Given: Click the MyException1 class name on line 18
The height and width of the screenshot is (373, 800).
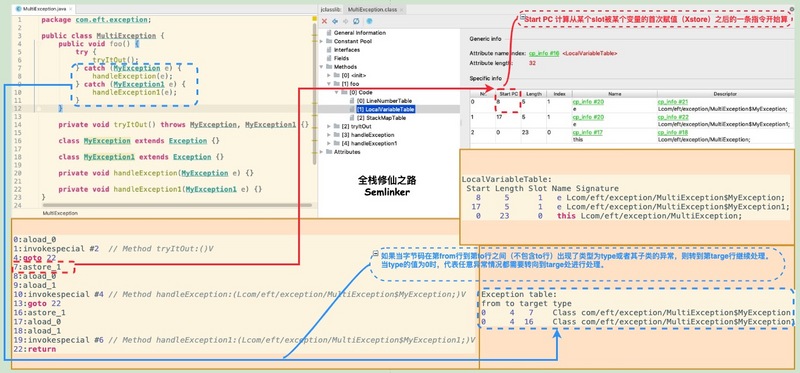Looking at the screenshot, I should coord(109,157).
